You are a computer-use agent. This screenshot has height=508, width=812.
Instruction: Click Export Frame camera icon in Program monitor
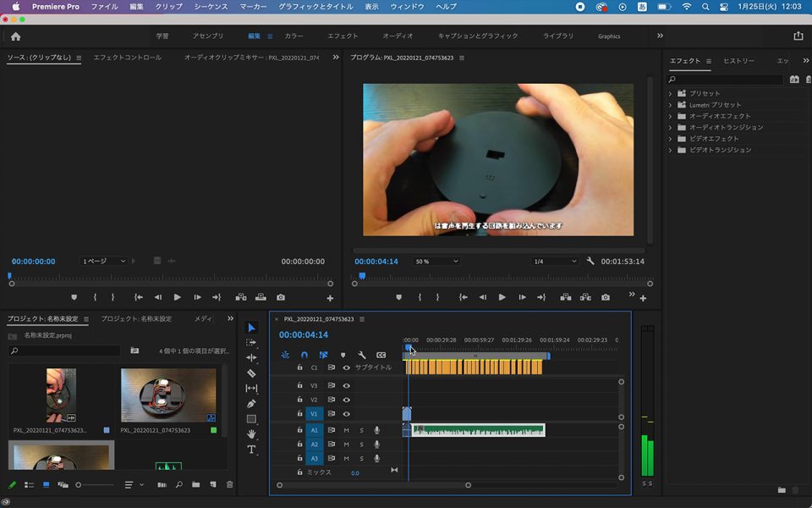coord(606,297)
